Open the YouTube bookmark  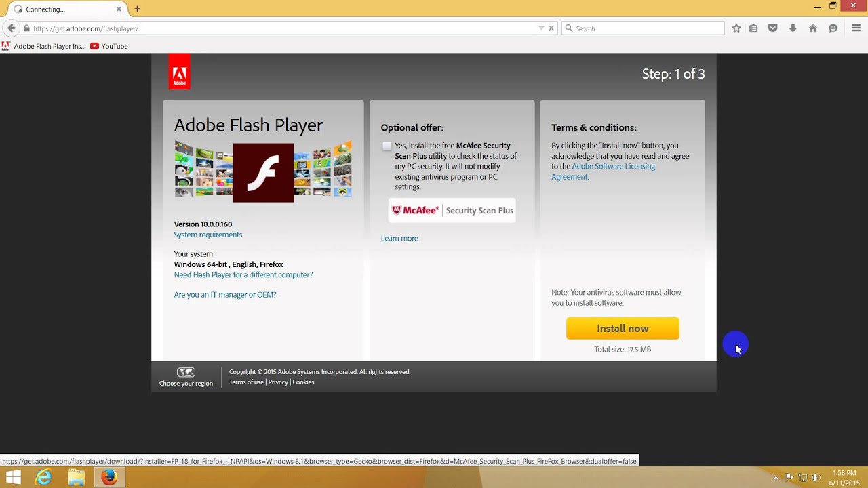point(109,46)
